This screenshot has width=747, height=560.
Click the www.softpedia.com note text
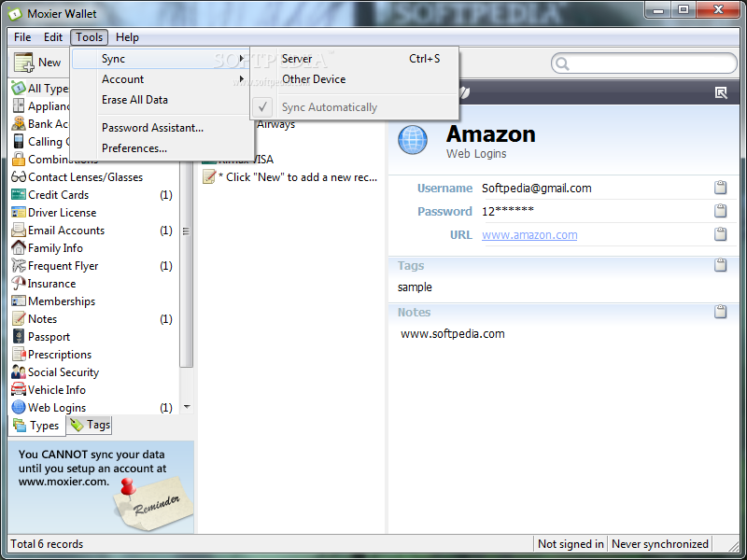[x=453, y=334]
